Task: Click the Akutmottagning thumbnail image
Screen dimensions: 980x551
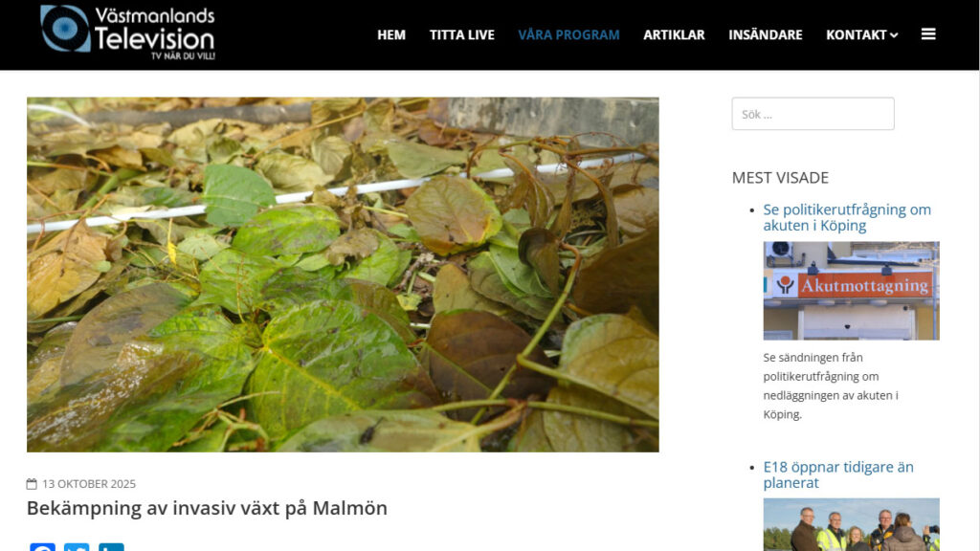Action: 851,291
